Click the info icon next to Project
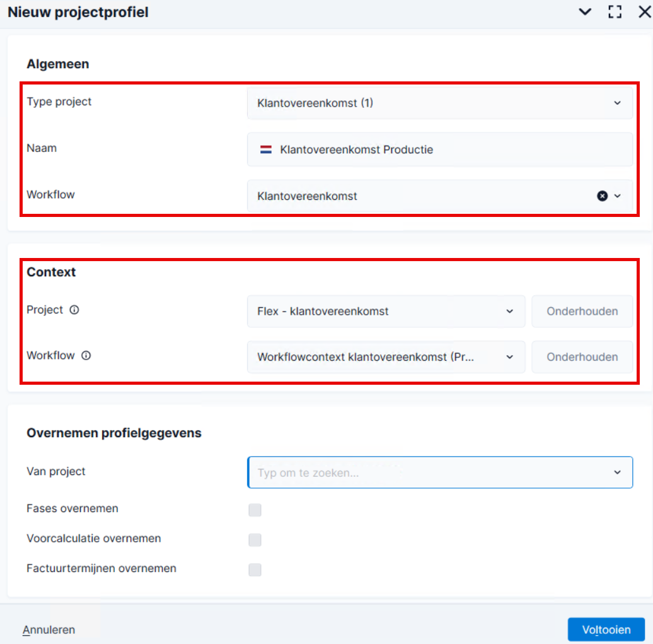The image size is (653, 644). [74, 310]
